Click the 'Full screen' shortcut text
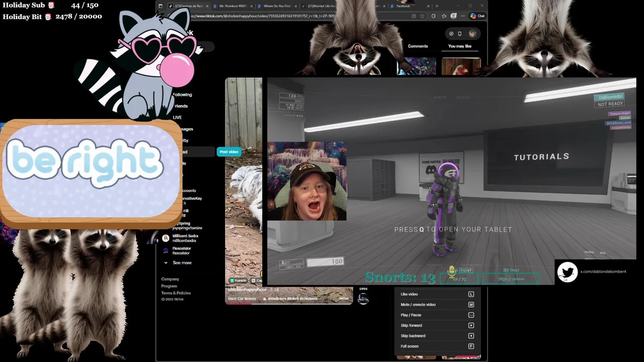Image resolution: width=644 pixels, height=362 pixels. click(x=410, y=346)
